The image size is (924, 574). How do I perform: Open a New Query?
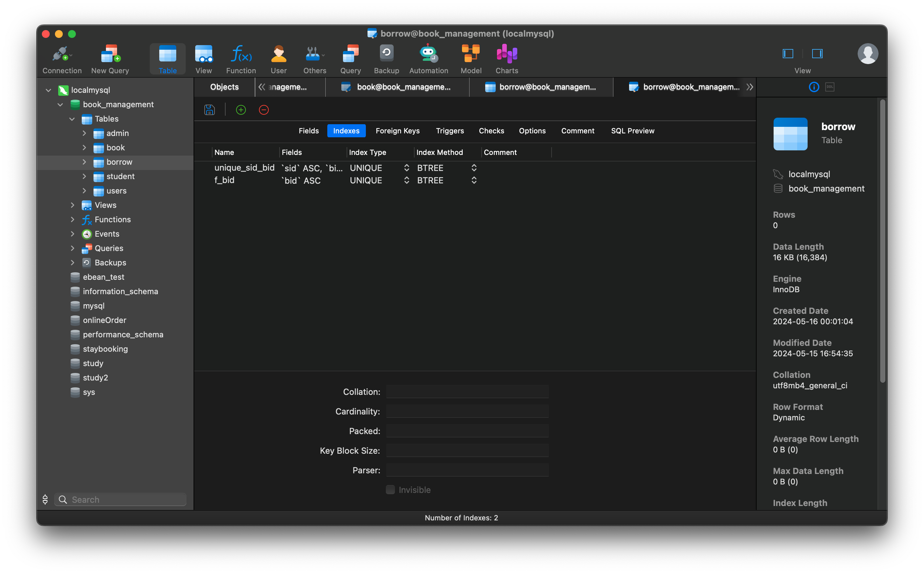tap(110, 58)
